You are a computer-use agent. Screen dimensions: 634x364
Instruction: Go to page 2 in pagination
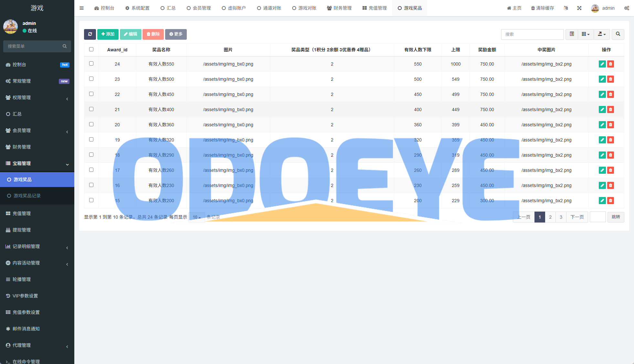click(x=550, y=217)
